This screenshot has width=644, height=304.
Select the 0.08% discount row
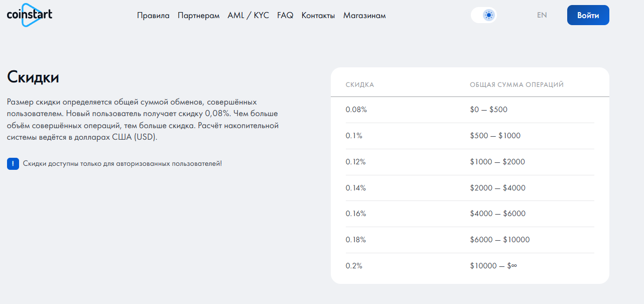(x=356, y=110)
